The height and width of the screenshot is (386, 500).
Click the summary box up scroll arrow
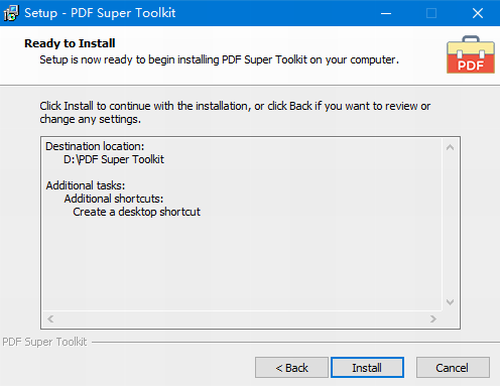[x=450, y=147]
